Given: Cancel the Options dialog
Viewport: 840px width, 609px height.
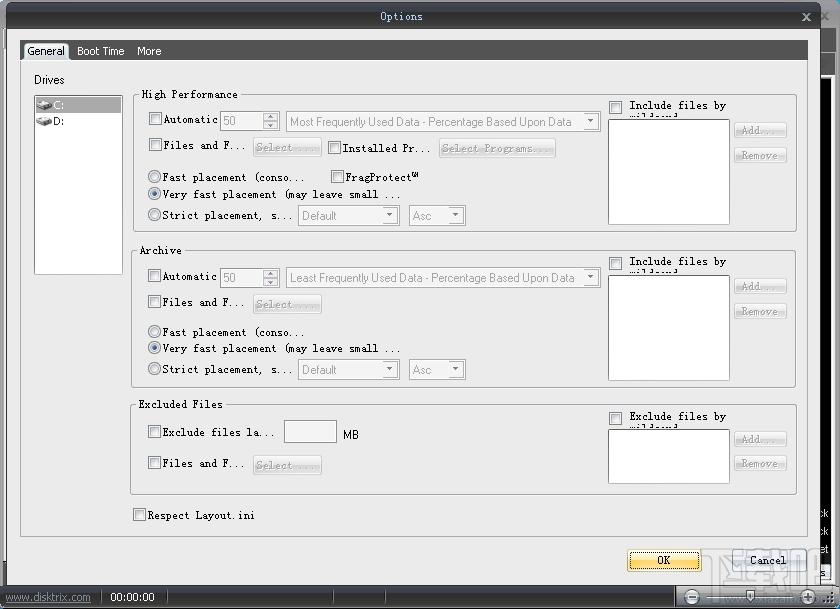Looking at the screenshot, I should [x=768, y=560].
